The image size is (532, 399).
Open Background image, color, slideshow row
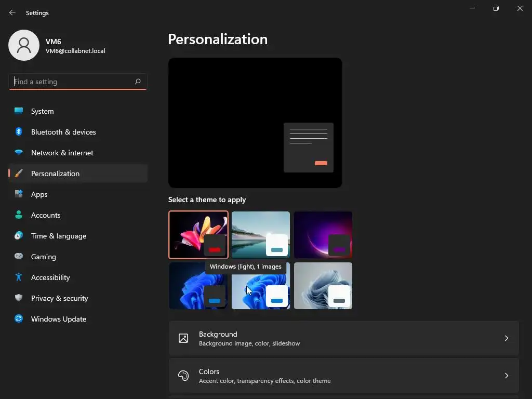click(344, 338)
